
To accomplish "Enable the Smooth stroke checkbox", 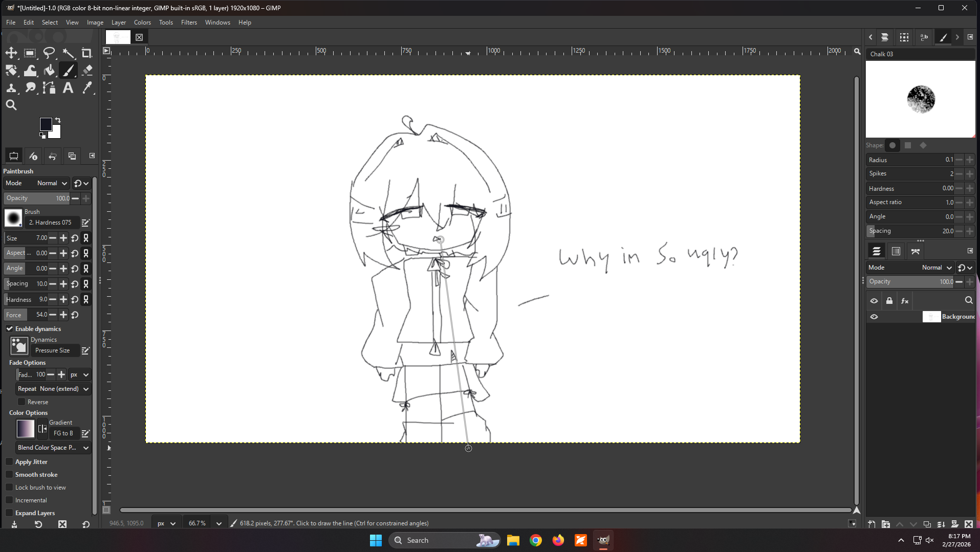I will (10, 475).
